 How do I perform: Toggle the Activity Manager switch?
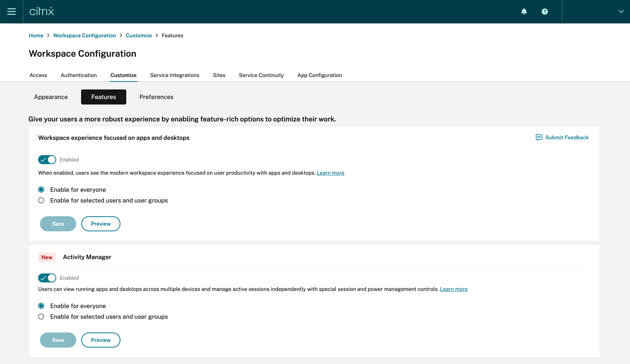47,278
